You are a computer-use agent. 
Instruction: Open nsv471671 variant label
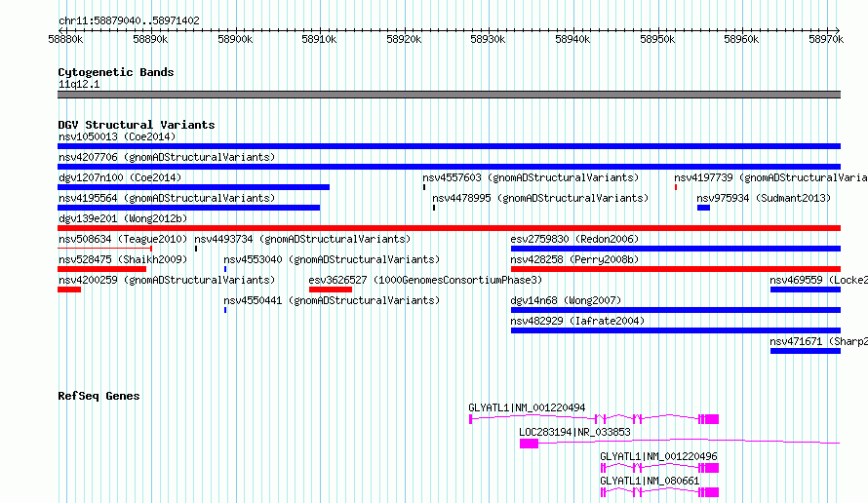tap(818, 341)
